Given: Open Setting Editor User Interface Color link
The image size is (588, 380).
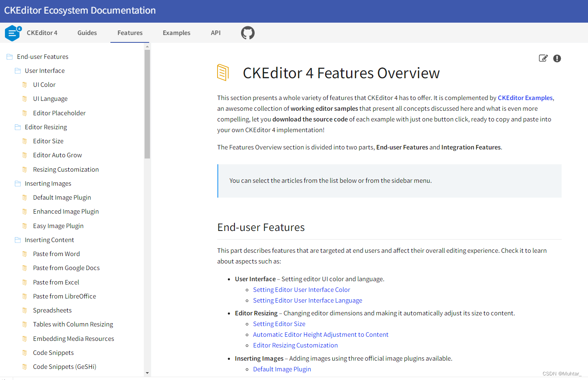Looking at the screenshot, I should pos(302,290).
